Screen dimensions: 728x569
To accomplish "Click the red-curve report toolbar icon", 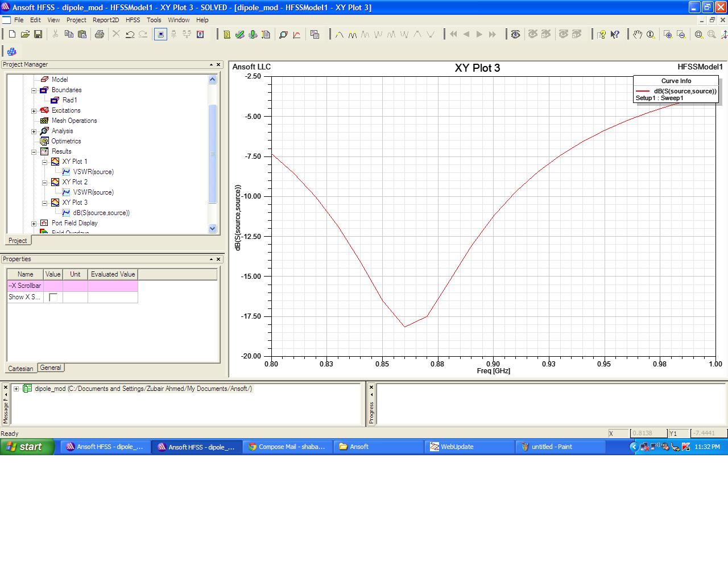I will click(x=296, y=35).
